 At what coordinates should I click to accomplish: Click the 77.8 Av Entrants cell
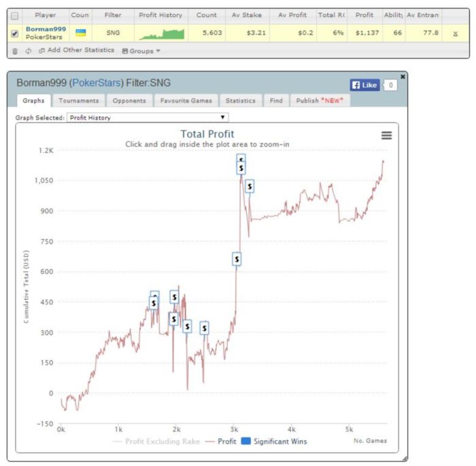coord(423,33)
